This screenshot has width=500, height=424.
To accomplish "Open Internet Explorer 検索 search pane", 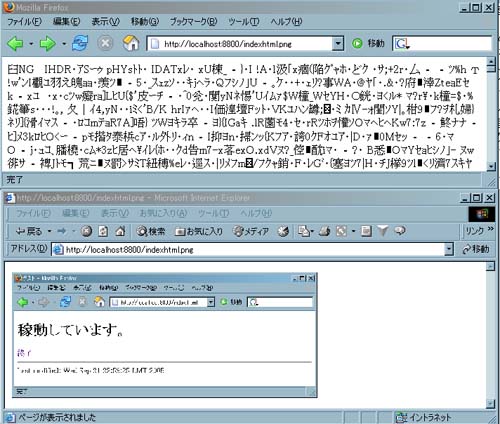I will [x=152, y=231].
